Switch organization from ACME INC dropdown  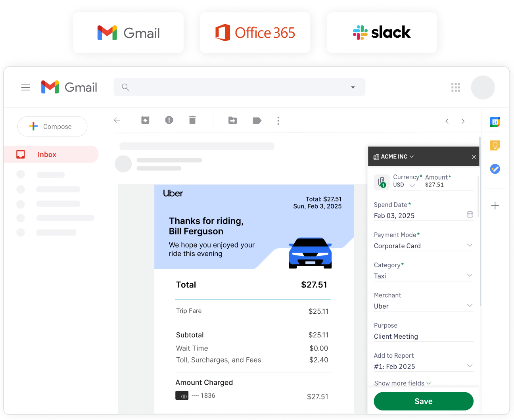coord(394,157)
